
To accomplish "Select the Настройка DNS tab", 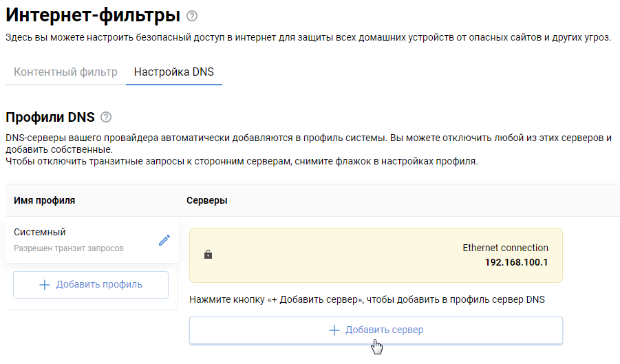I will (174, 72).
